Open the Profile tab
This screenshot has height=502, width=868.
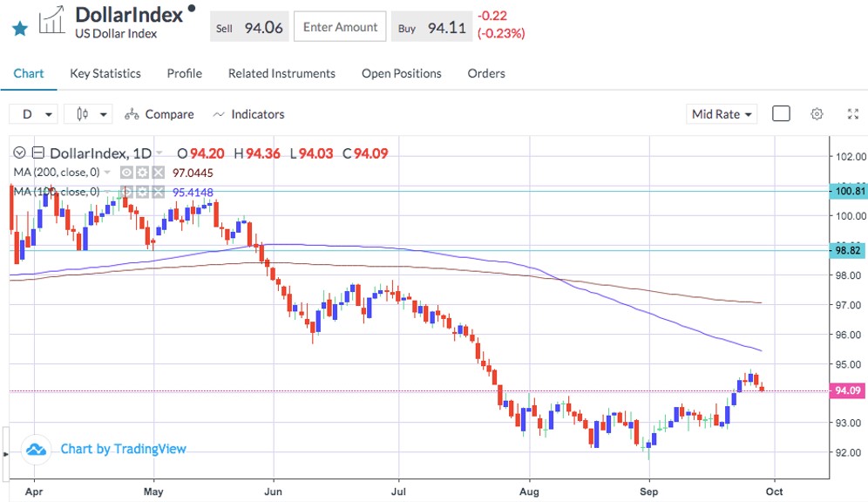(x=185, y=73)
